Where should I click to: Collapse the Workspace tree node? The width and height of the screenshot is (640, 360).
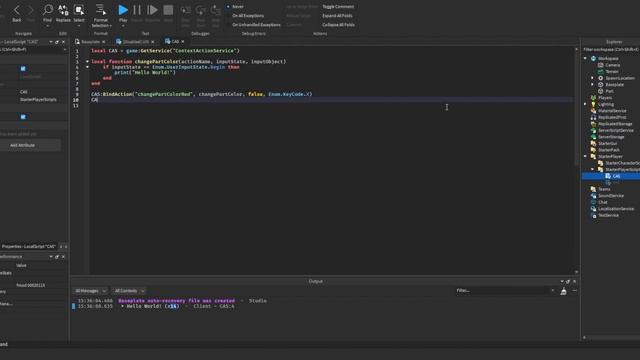(x=585, y=58)
